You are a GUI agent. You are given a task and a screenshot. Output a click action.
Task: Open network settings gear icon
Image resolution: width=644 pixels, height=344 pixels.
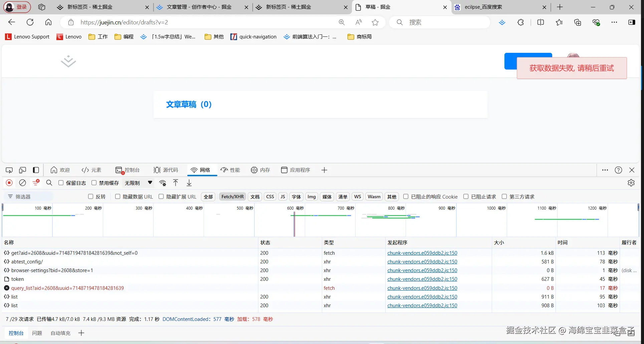631,183
